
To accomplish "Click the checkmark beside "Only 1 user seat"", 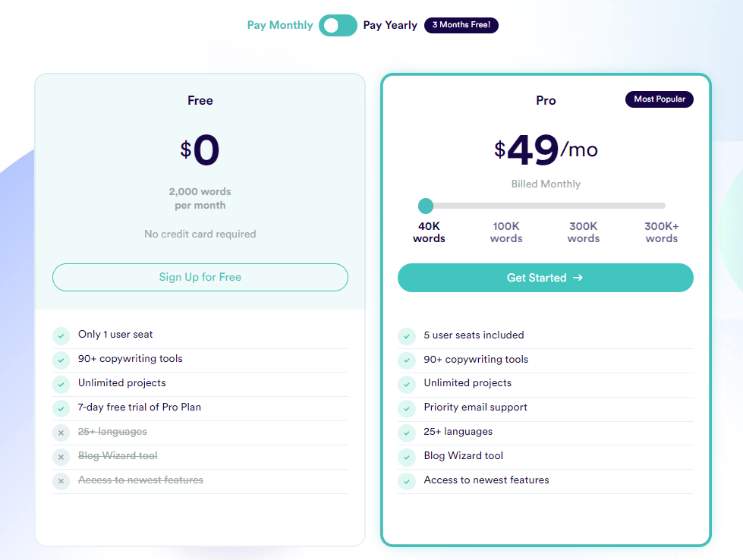I will coord(61,335).
